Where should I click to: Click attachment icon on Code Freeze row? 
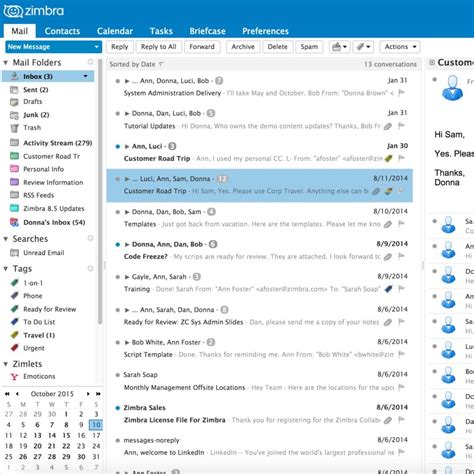(x=387, y=257)
